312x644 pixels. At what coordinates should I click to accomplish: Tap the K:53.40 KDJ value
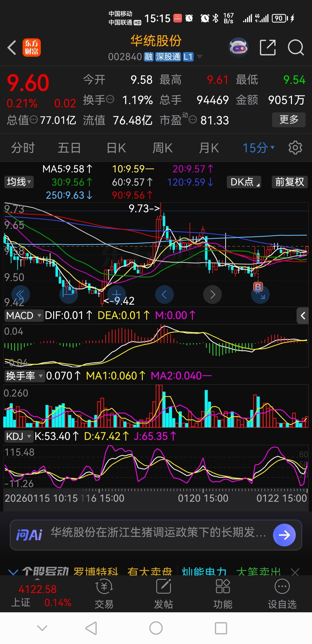57,436
